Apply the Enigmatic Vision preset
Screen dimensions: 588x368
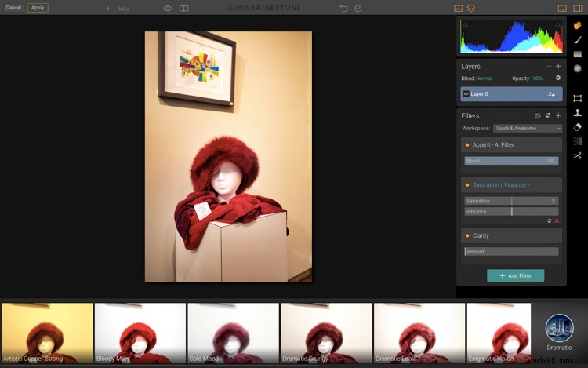[499, 333]
